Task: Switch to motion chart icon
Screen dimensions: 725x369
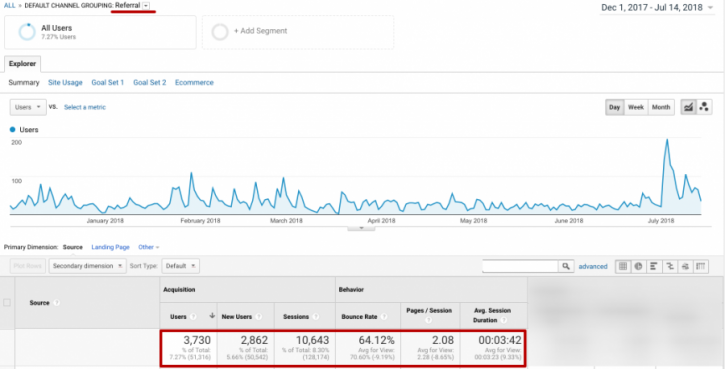Action: tap(704, 107)
